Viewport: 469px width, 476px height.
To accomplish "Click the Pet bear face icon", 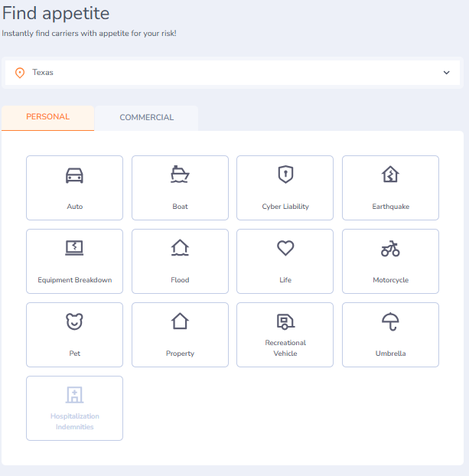I will (x=74, y=321).
